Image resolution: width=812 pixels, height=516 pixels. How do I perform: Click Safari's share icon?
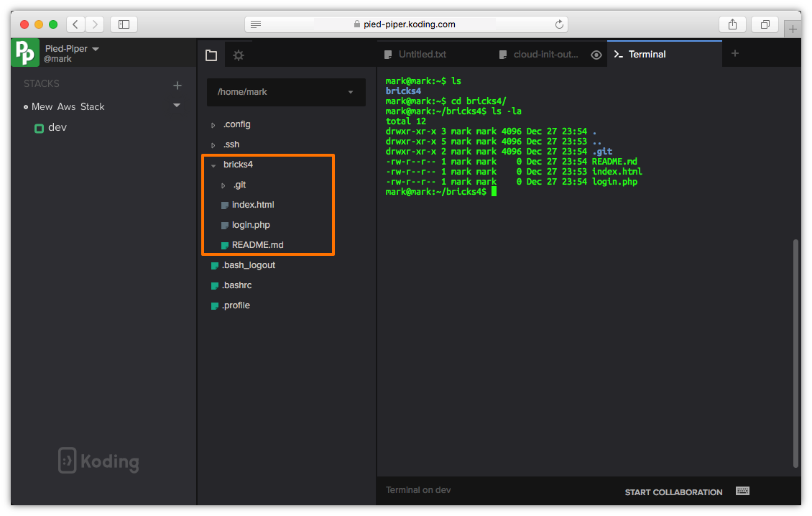[x=732, y=24]
